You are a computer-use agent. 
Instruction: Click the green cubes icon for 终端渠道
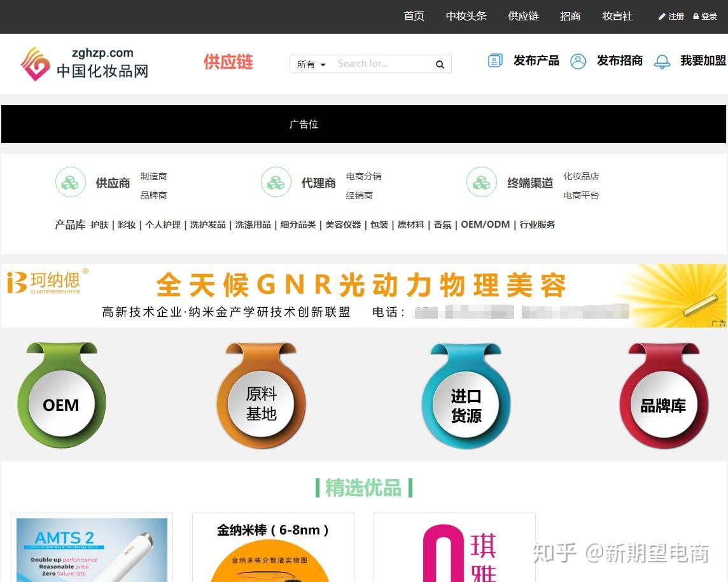click(482, 182)
